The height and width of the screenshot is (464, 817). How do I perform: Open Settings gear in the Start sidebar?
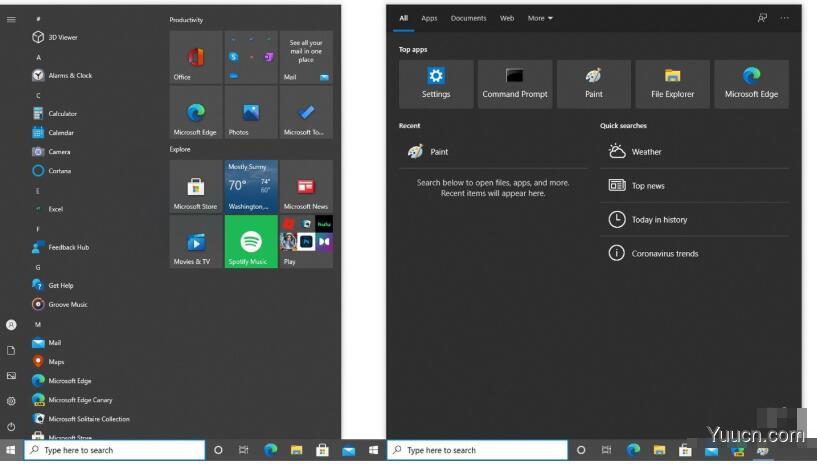pos(11,401)
